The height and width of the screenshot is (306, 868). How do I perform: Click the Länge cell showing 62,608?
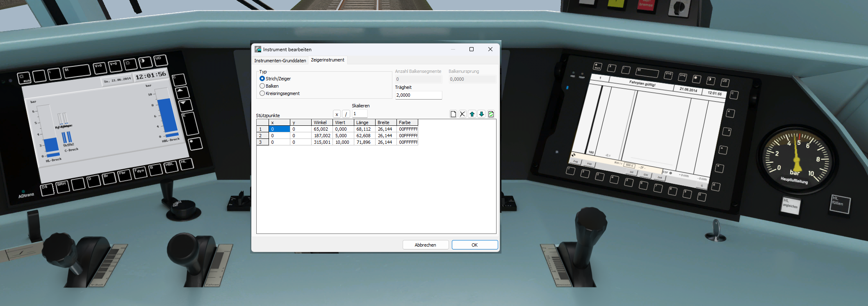click(365, 136)
